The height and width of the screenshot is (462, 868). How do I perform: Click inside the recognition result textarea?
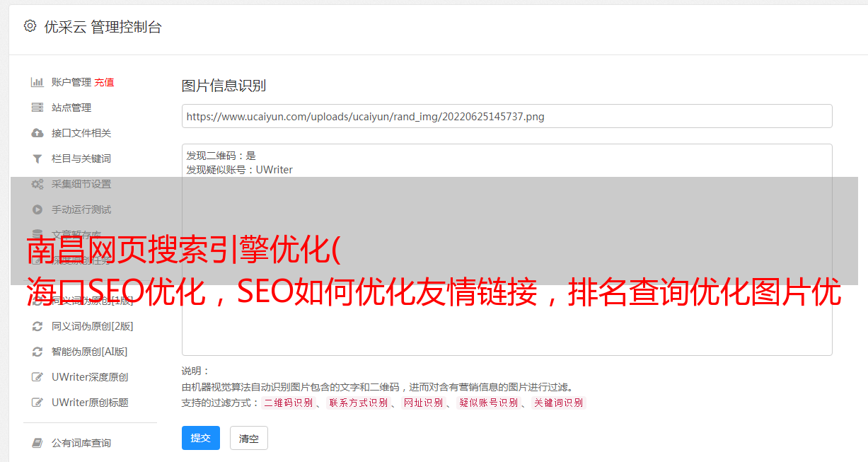[507, 249]
